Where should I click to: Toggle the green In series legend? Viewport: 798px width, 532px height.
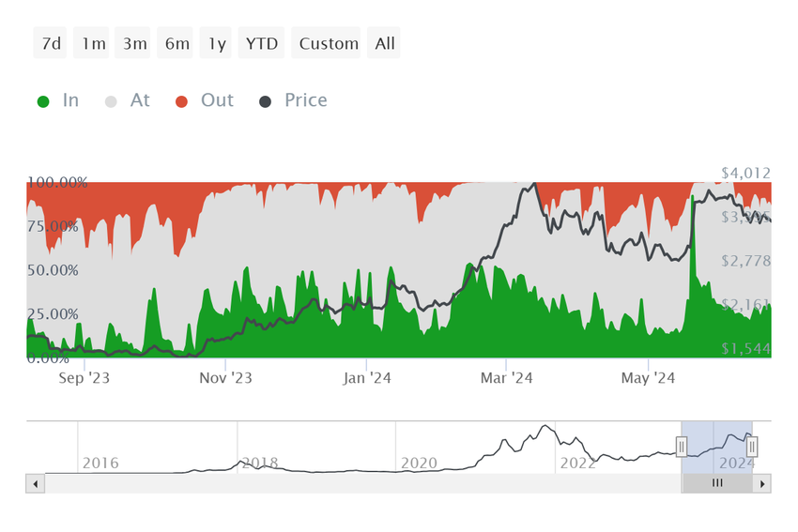point(58,100)
